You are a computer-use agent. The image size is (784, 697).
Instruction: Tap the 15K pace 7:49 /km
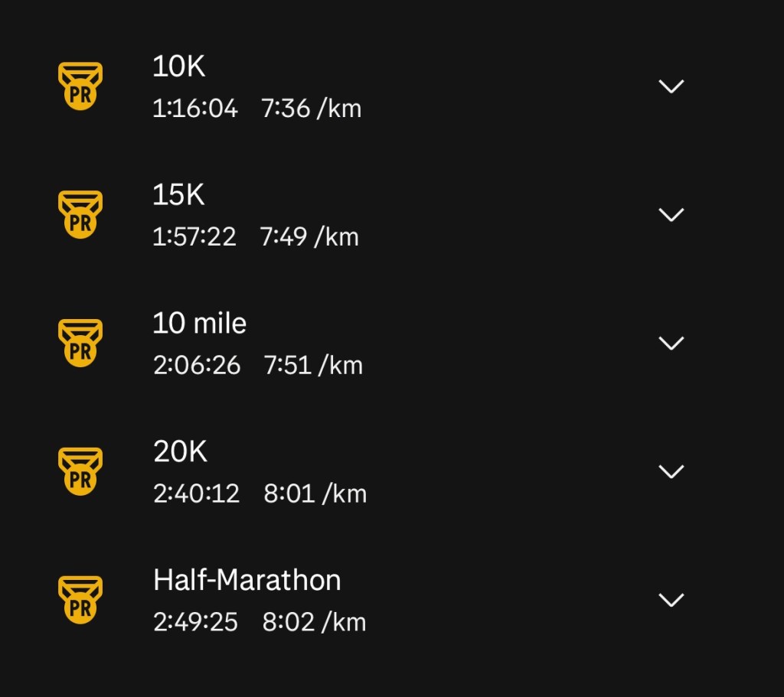click(309, 237)
